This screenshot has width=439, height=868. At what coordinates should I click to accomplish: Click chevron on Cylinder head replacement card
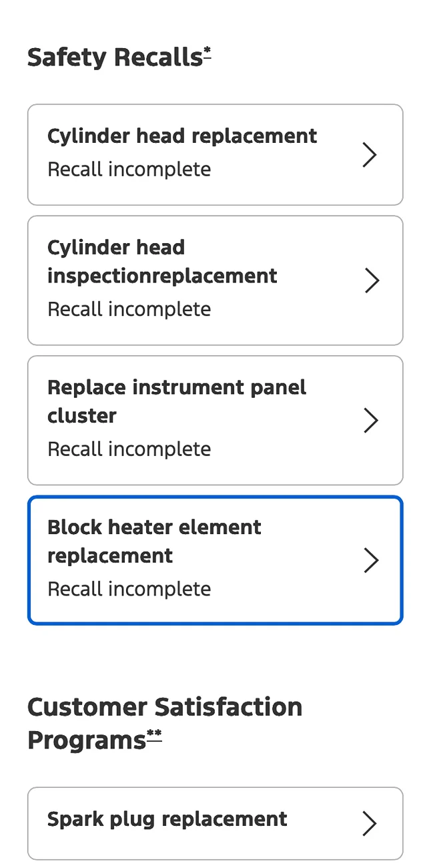click(370, 155)
